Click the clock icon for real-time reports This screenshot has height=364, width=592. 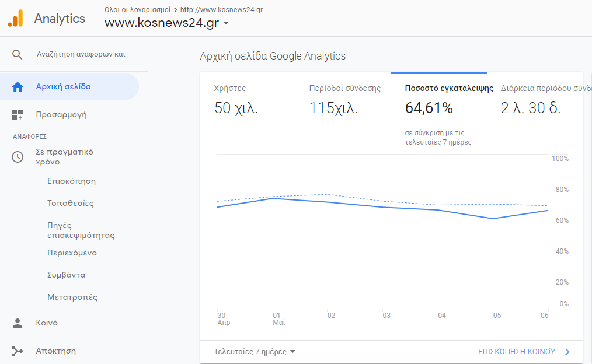pyautogui.click(x=18, y=157)
